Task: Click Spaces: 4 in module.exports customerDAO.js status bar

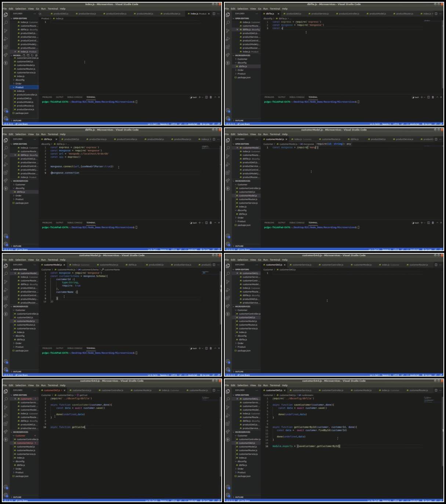Action: 386,501
